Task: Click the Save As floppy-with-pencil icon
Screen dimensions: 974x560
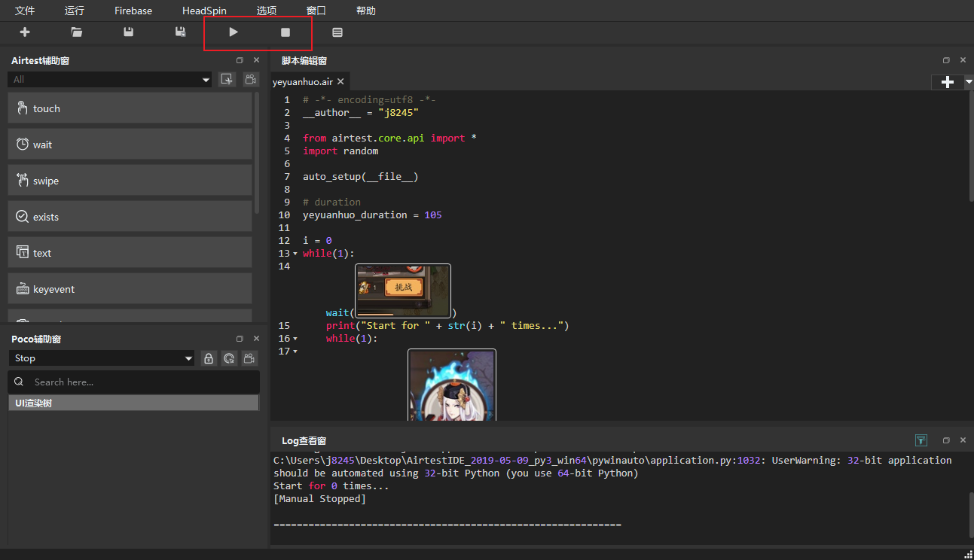Action: 181,32
